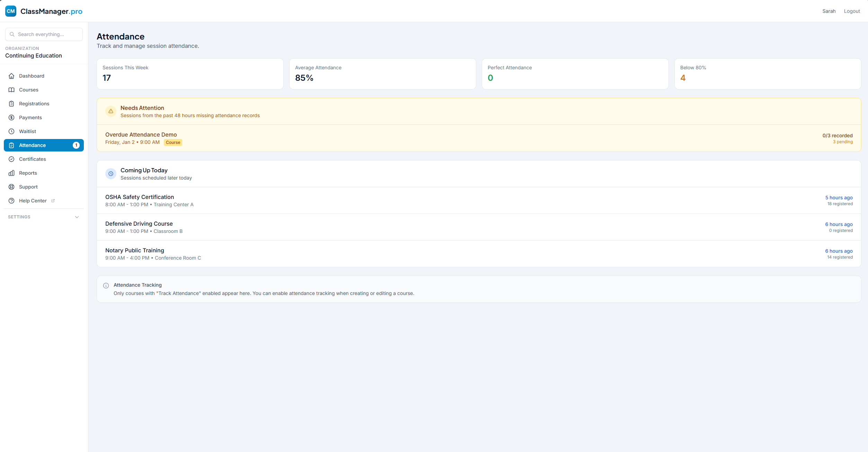Click '5 hours ago' on OSHA Safety Certification
The image size is (868, 452).
[x=839, y=198]
